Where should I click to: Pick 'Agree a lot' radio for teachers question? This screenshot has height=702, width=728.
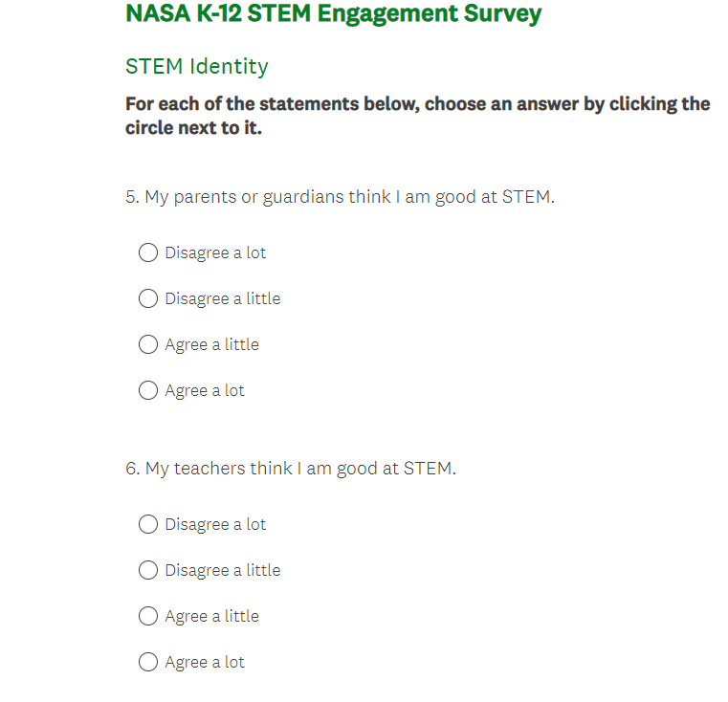[x=148, y=662]
